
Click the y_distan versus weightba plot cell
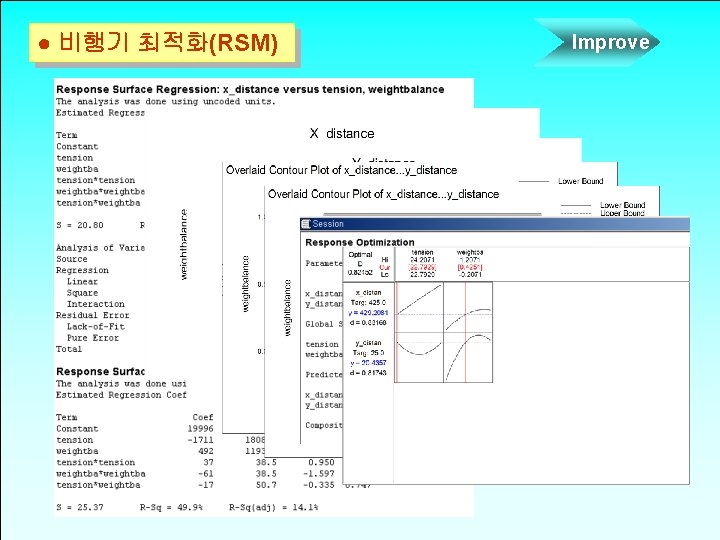[468, 357]
